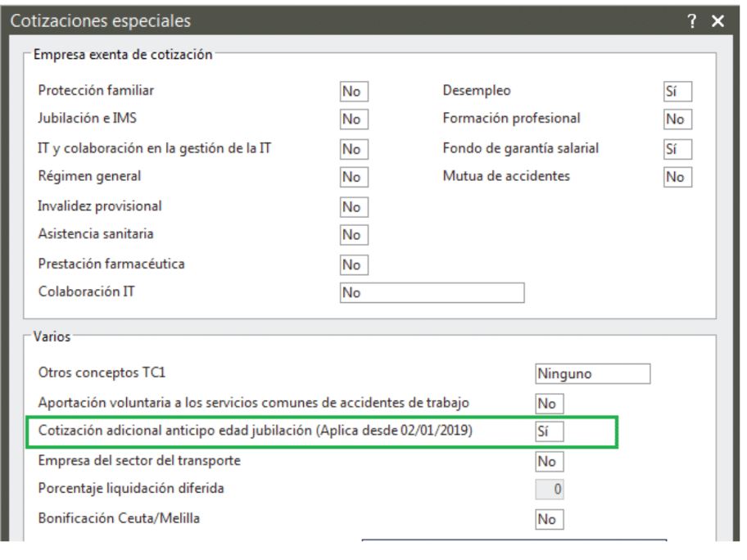Screen dimensions: 747x560
Task: Toggle the Desempleo Sí field
Action: (x=677, y=91)
